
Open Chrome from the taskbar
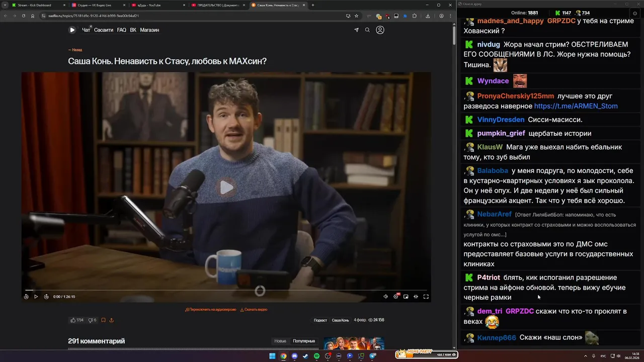[x=283, y=356]
